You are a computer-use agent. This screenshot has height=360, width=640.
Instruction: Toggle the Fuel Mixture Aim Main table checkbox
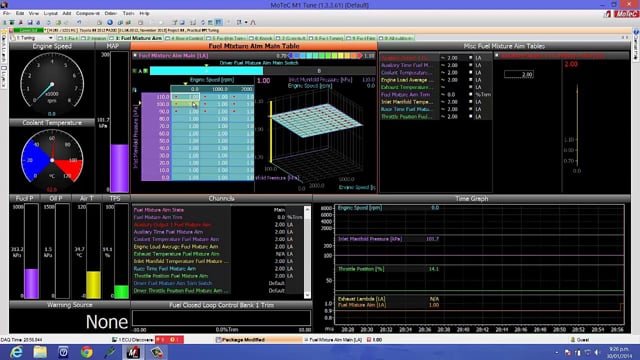click(135, 55)
